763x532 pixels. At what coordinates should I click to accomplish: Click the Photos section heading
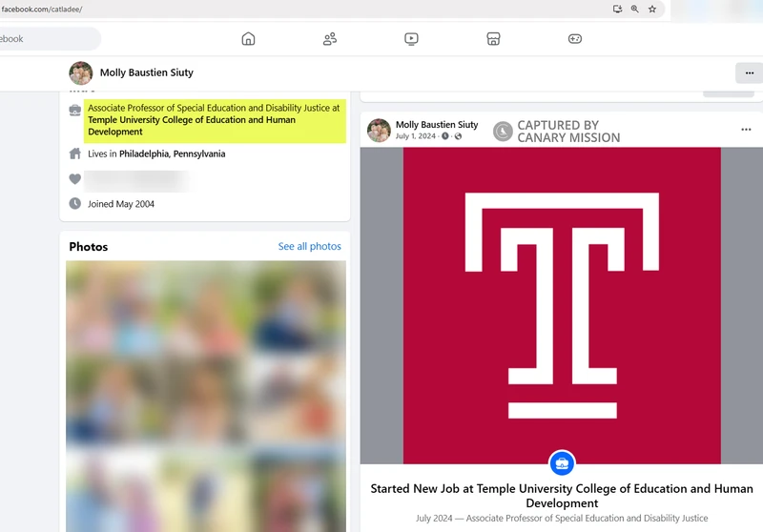(89, 247)
